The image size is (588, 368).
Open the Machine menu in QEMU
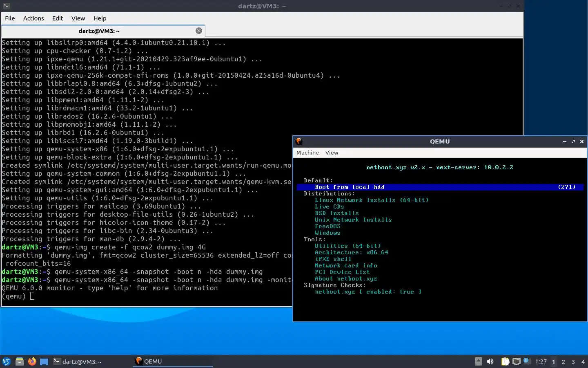[x=307, y=153]
